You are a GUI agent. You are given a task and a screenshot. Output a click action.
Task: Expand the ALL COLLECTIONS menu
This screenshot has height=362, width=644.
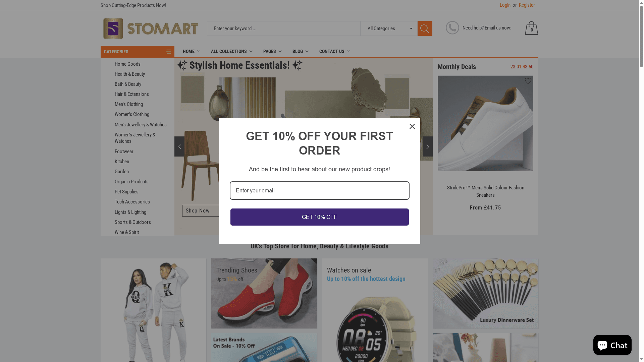click(x=231, y=51)
